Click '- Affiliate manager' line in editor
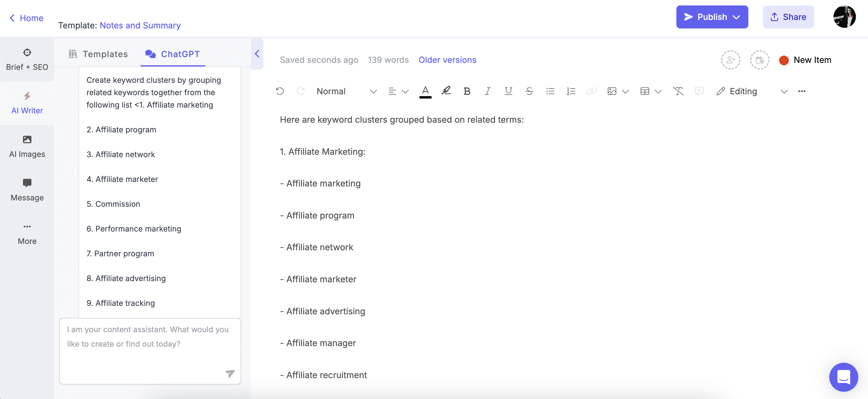This screenshot has width=868, height=399. pos(318,343)
